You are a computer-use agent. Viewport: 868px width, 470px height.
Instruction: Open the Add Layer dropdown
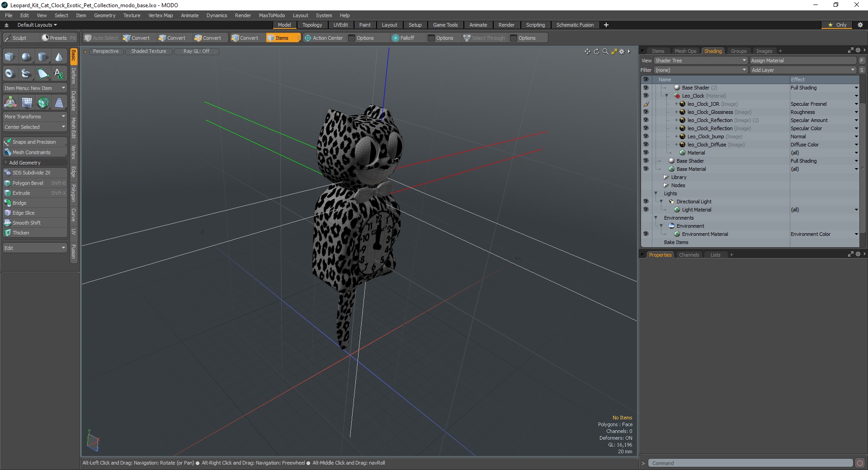[x=803, y=70]
